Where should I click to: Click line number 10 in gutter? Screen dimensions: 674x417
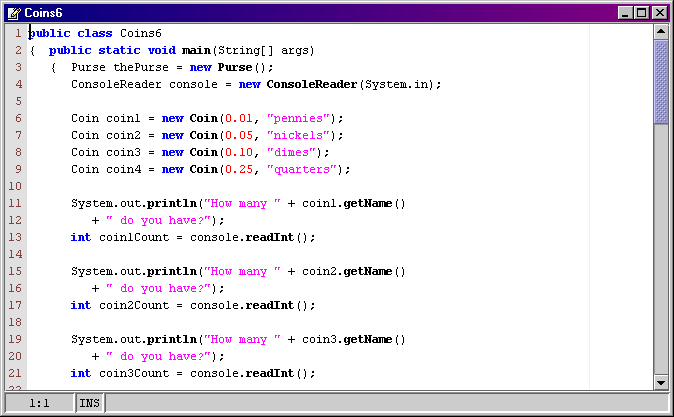[15, 186]
